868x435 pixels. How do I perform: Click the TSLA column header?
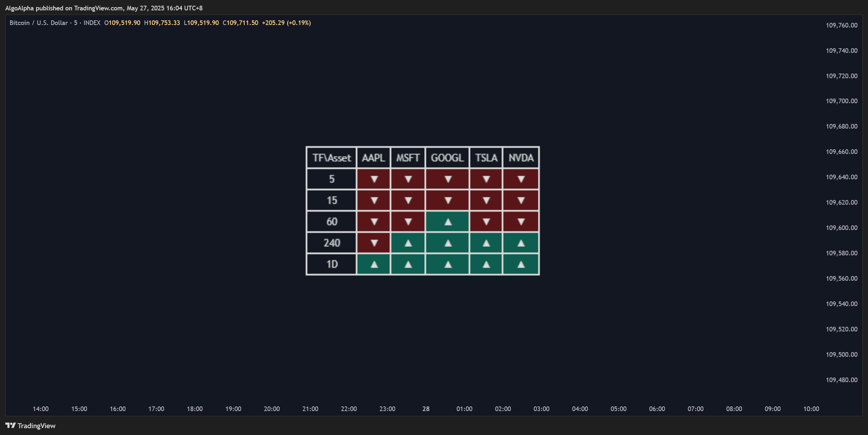486,157
